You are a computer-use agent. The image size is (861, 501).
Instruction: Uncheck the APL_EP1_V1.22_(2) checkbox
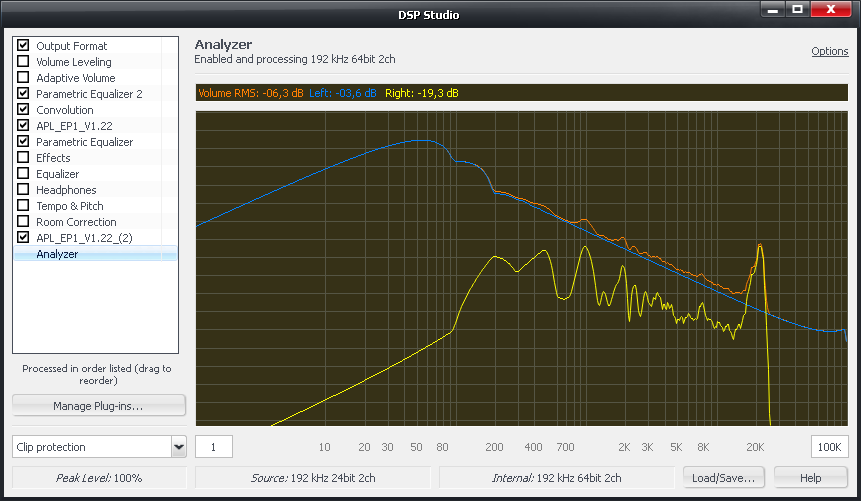click(23, 237)
